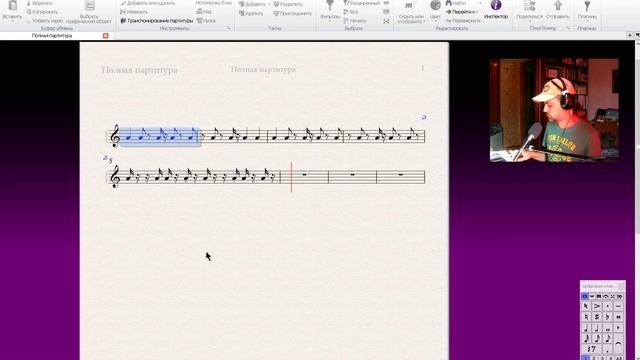Toggle the sharp accidental on the keypad
The height and width of the screenshot is (360, 640).
tap(597, 317)
